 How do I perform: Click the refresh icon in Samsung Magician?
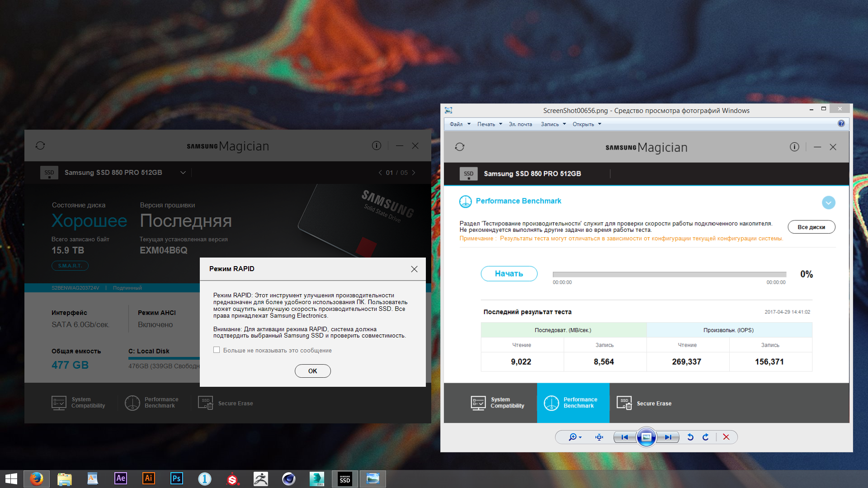point(40,145)
